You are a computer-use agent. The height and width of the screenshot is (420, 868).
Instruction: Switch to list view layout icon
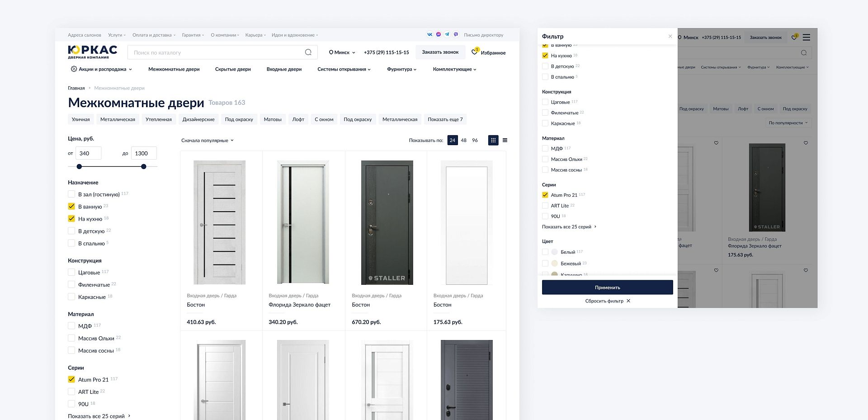[x=505, y=140]
